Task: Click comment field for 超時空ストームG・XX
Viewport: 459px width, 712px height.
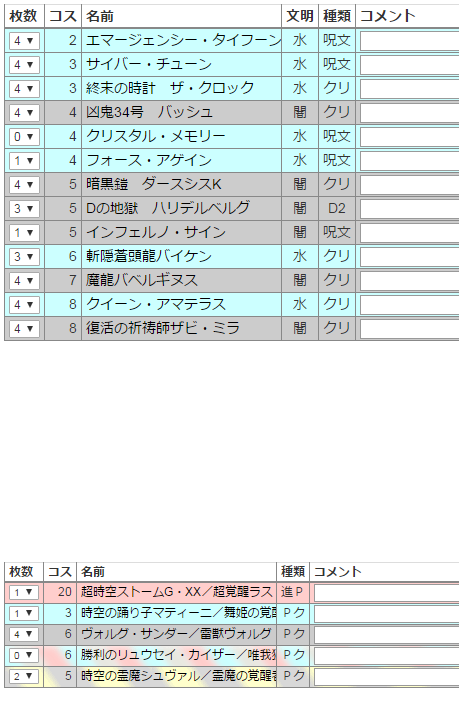Action: click(386, 593)
